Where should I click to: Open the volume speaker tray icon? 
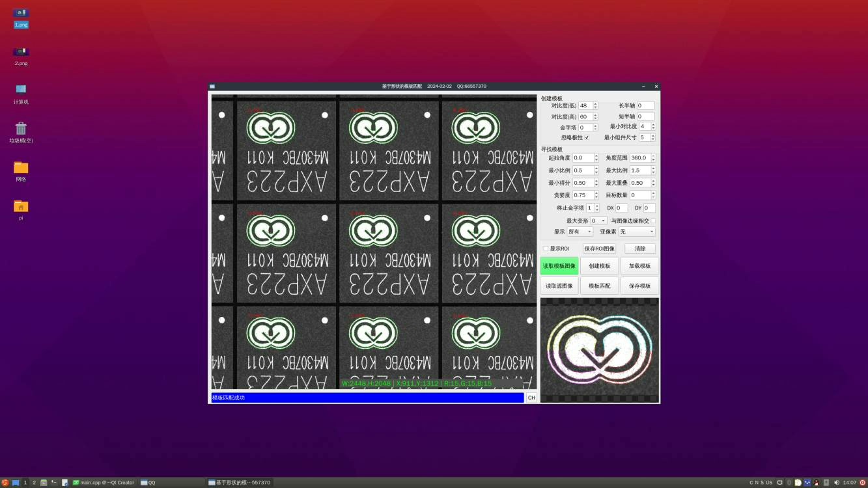836,483
